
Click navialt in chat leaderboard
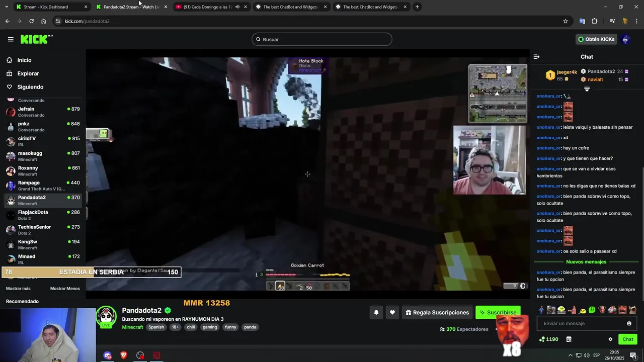click(595, 79)
